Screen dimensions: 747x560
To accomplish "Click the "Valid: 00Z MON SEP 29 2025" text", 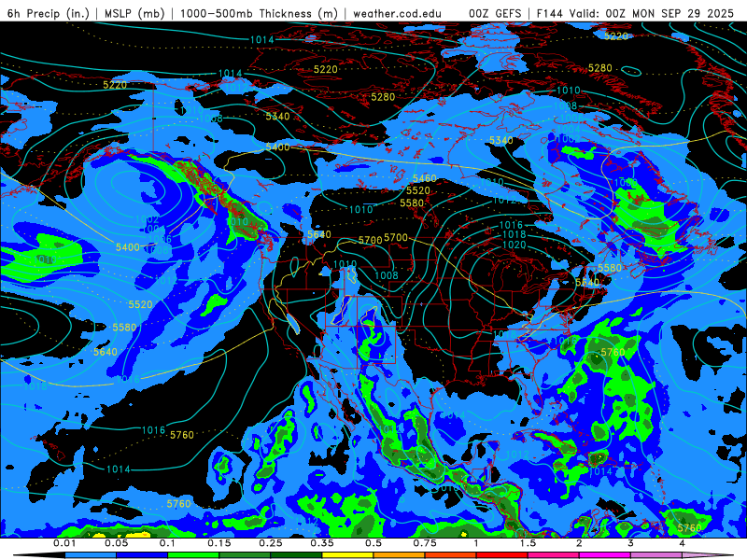I will coord(653,13).
